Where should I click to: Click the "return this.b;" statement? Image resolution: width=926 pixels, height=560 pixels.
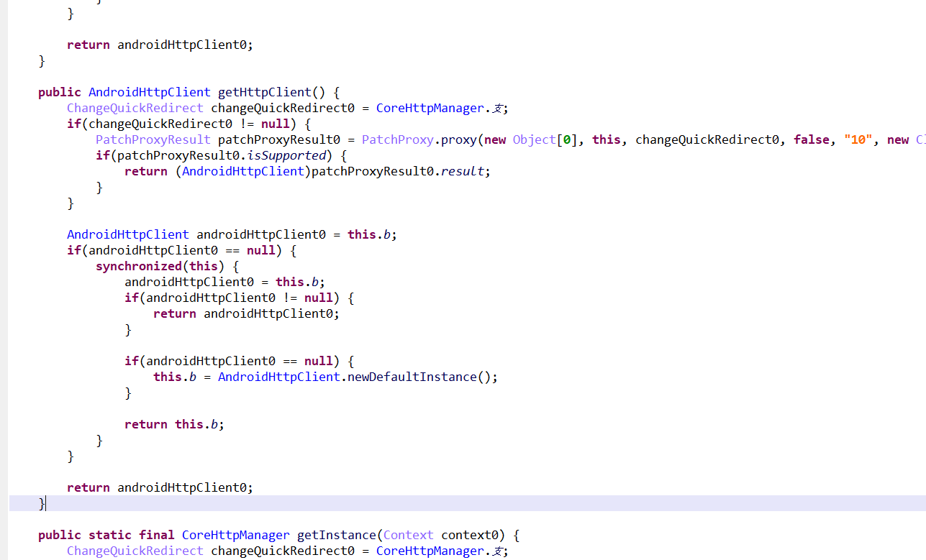(174, 424)
